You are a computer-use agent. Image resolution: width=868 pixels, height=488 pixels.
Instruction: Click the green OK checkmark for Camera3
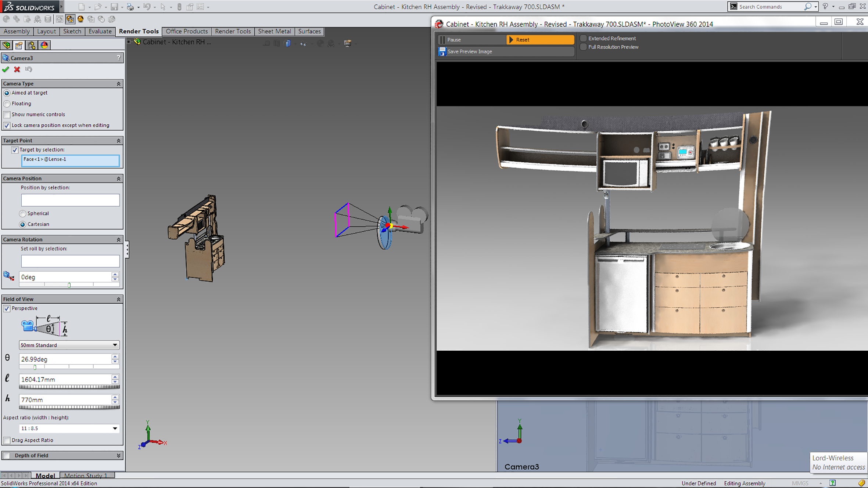6,69
